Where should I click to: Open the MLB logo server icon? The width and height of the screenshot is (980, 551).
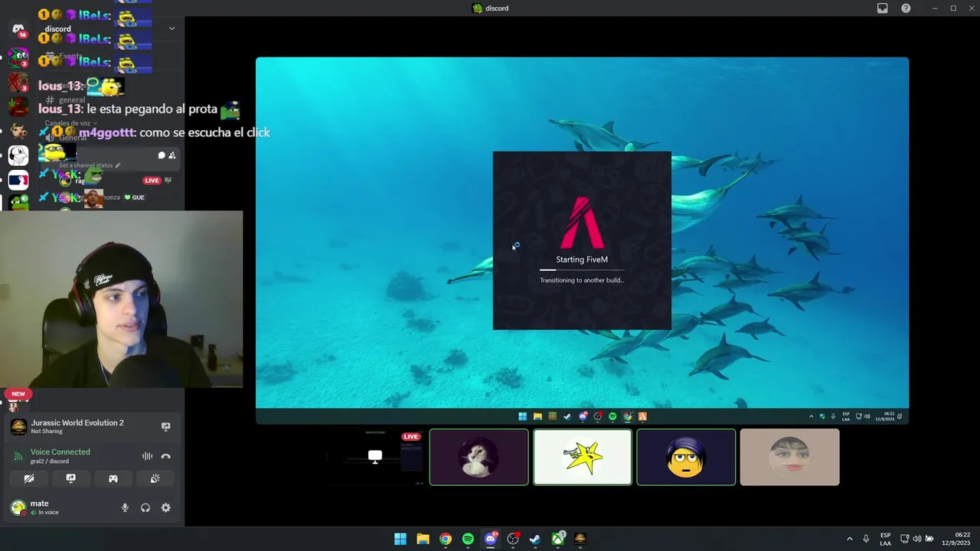(x=18, y=181)
